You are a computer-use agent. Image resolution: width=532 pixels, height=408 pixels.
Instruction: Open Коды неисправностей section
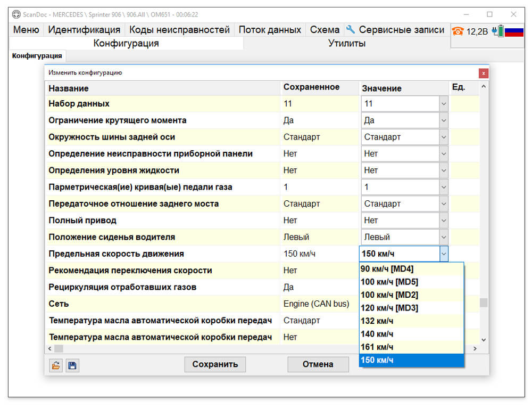pos(179,30)
